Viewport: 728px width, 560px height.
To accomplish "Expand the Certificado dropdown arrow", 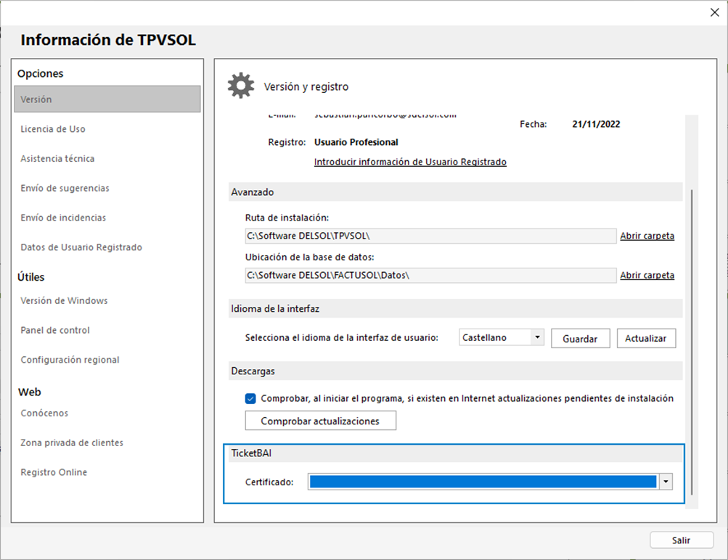I will click(666, 482).
